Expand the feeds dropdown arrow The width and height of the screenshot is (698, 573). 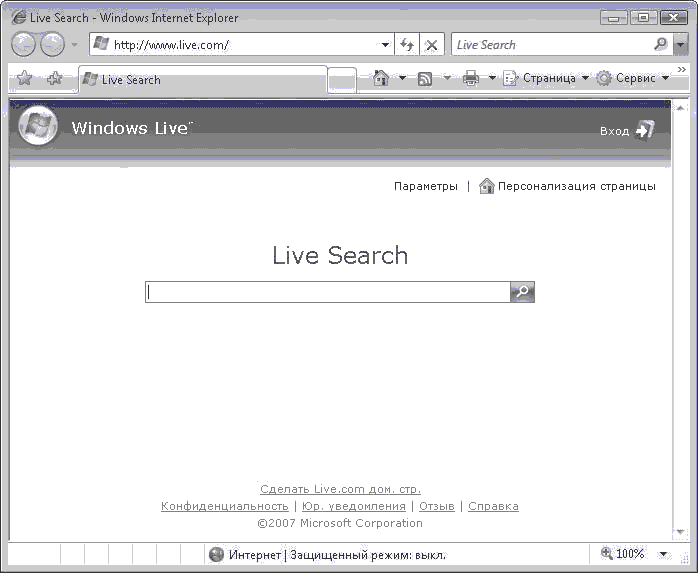point(447,78)
